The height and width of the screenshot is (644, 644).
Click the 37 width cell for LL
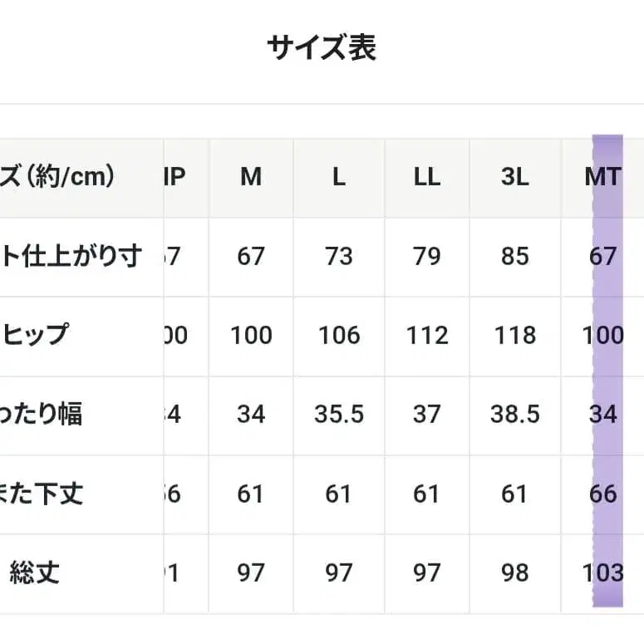point(426,414)
